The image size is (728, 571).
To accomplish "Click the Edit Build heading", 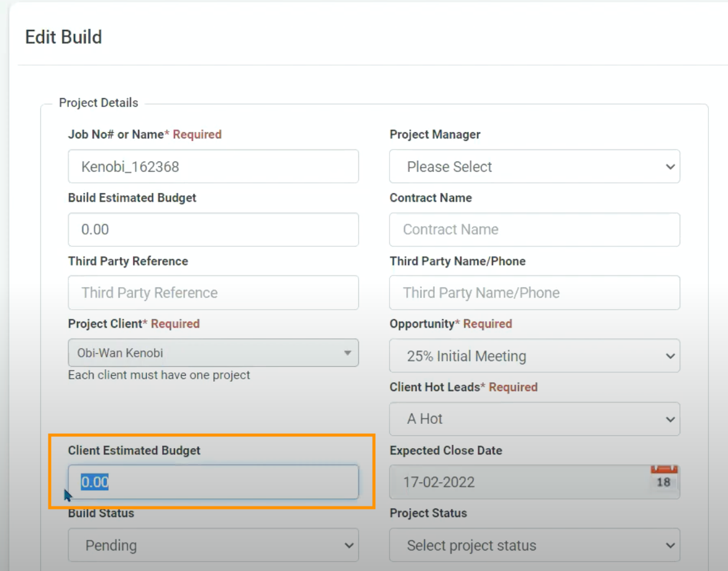I will [63, 37].
